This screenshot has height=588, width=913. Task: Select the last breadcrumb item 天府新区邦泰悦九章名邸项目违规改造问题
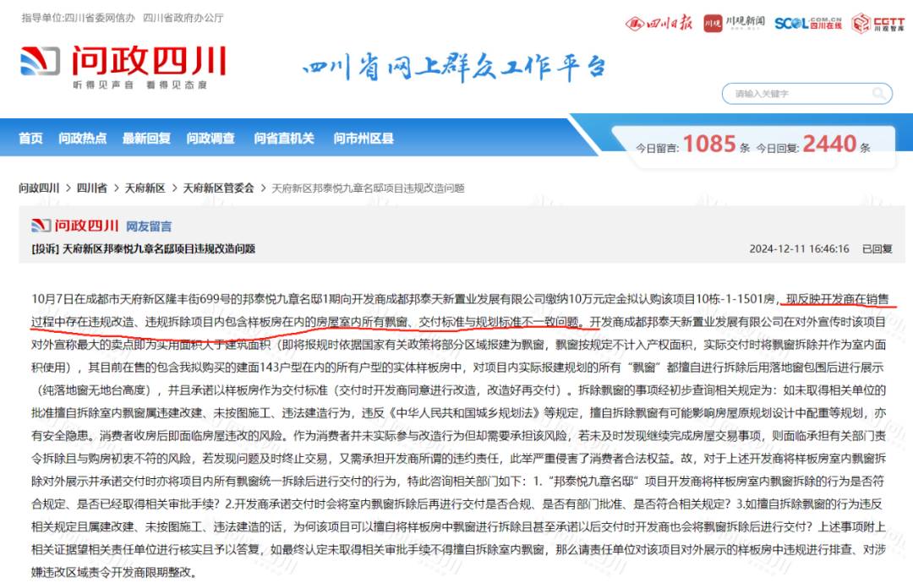tap(368, 188)
